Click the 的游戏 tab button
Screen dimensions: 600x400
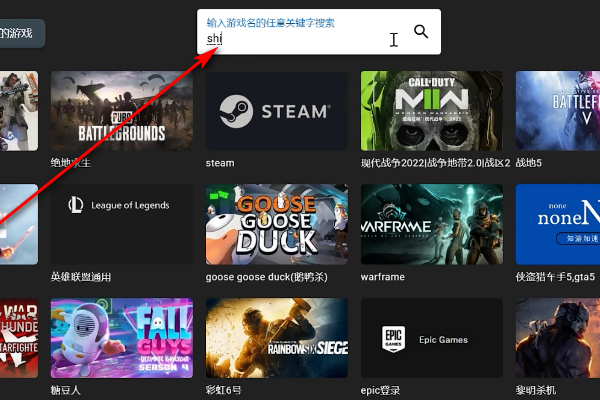click(21, 33)
